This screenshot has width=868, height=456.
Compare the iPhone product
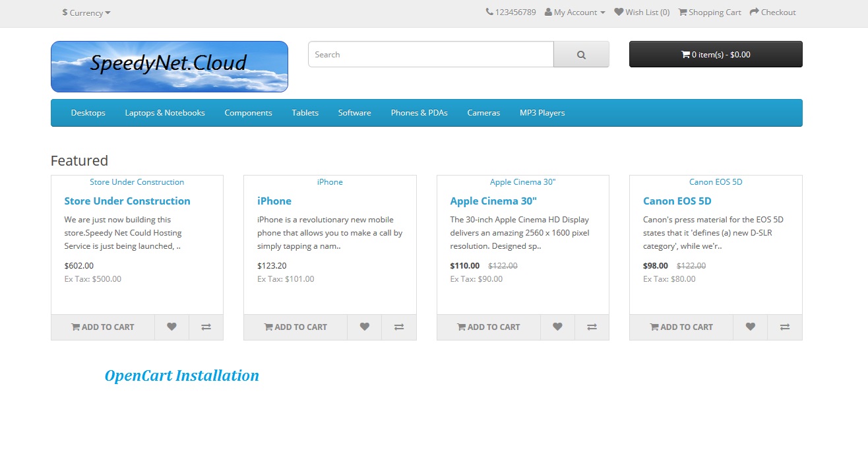pos(399,327)
